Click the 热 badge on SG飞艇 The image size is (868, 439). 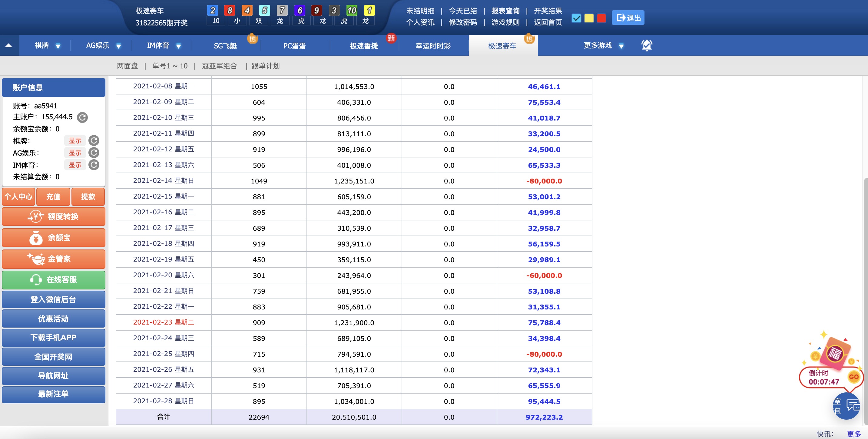(x=252, y=38)
